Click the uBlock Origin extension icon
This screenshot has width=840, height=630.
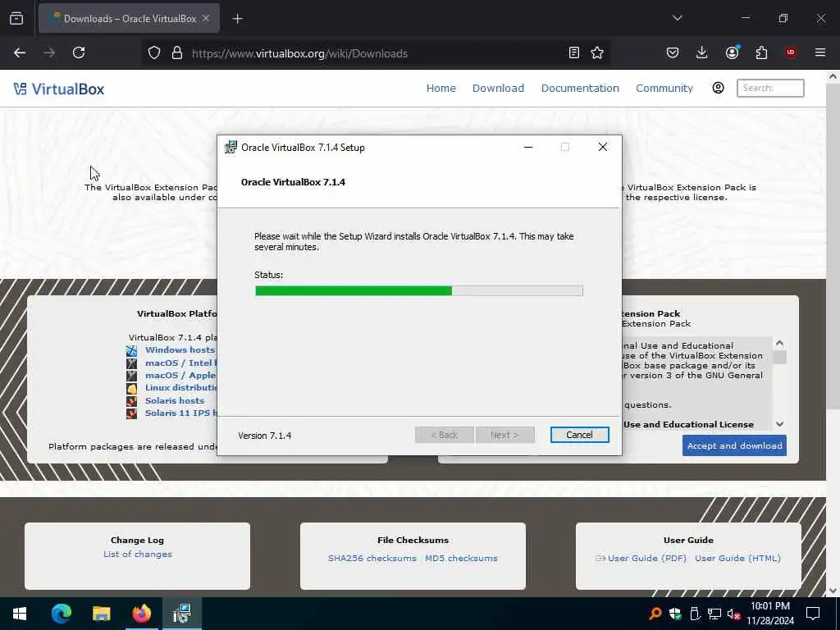tap(790, 52)
